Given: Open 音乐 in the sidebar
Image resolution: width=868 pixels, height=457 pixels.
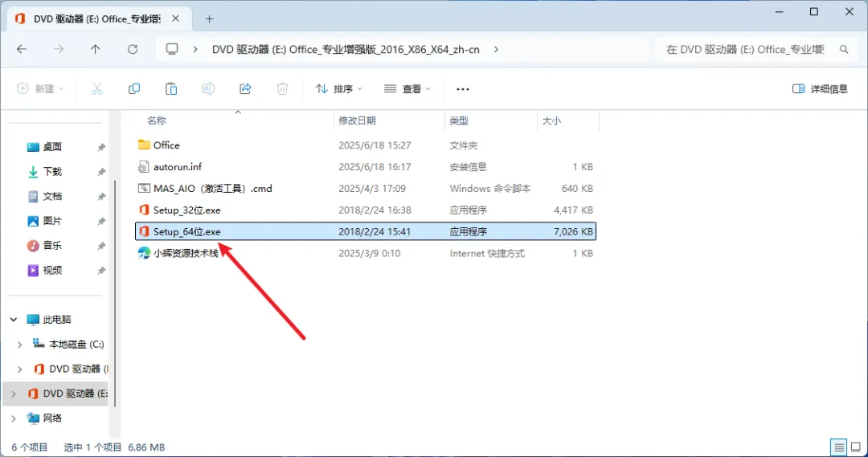Looking at the screenshot, I should tap(52, 245).
